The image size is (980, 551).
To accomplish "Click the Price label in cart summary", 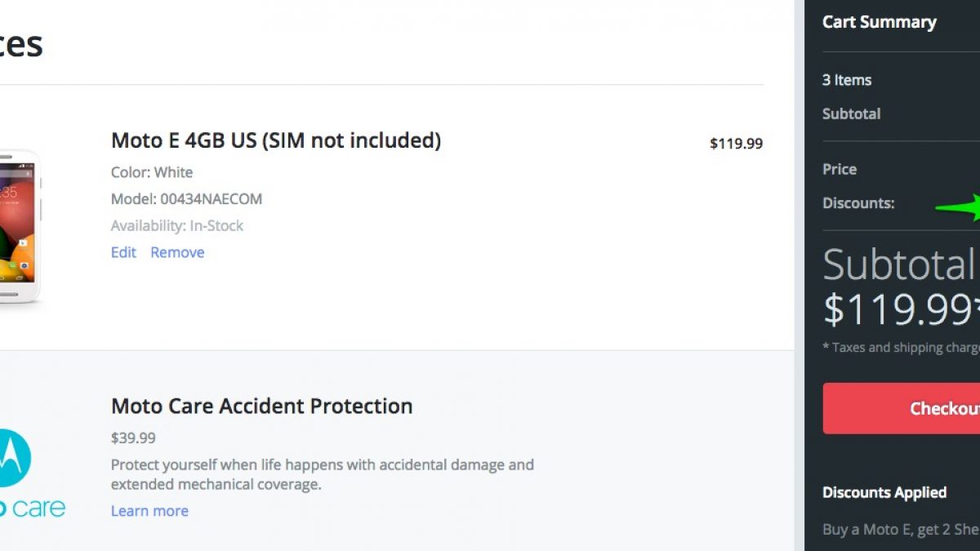I will [x=840, y=169].
